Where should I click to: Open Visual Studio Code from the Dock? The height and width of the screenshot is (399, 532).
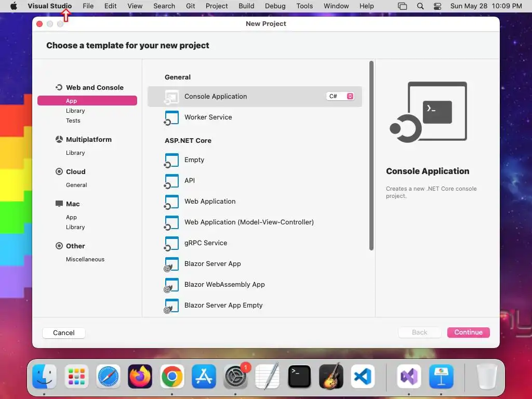click(363, 376)
